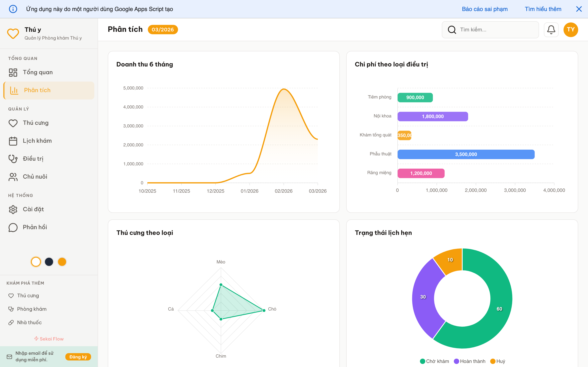The image size is (588, 367).
Task: Select the dark navy theme swatch
Action: (49, 262)
